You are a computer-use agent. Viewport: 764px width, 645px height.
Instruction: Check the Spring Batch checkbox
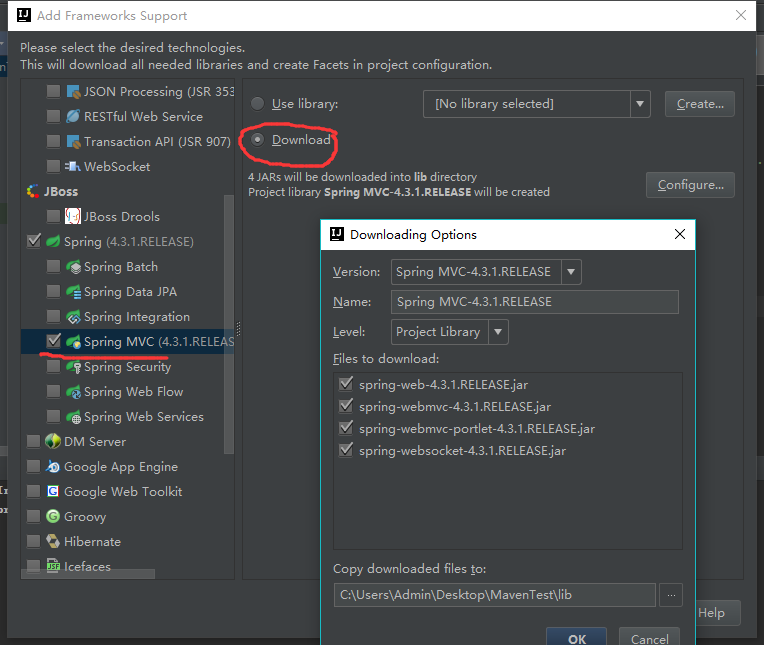tap(53, 266)
